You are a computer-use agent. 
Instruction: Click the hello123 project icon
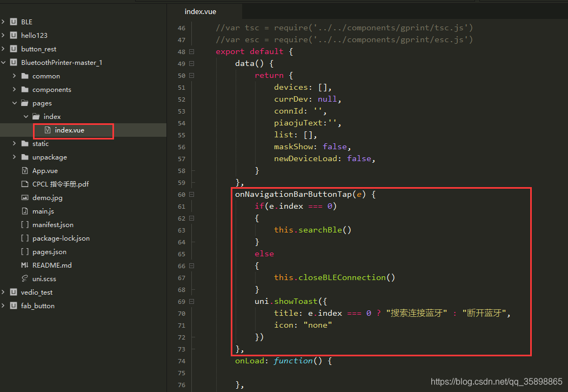14,35
